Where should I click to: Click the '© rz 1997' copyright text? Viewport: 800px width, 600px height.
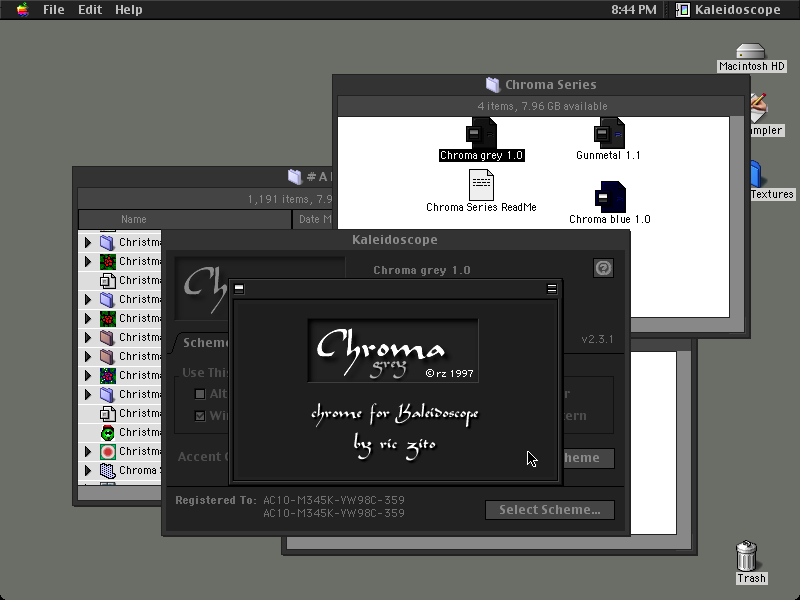pos(449,373)
